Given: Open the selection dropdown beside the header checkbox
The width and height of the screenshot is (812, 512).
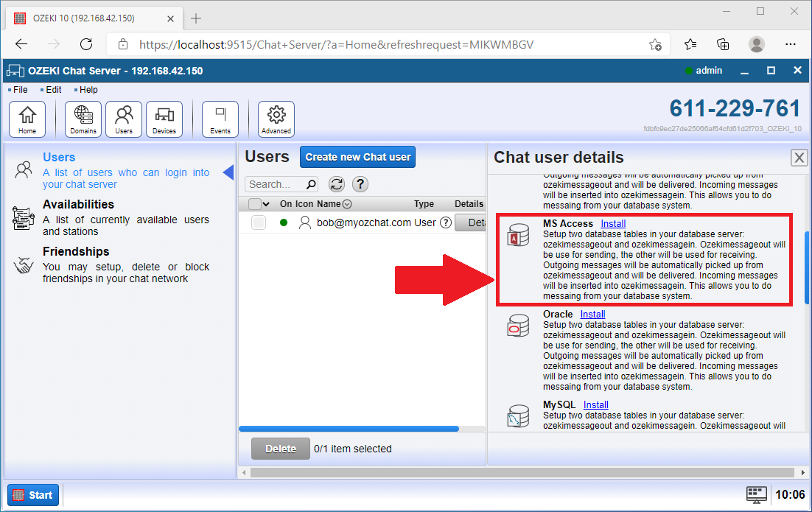Looking at the screenshot, I should (266, 203).
